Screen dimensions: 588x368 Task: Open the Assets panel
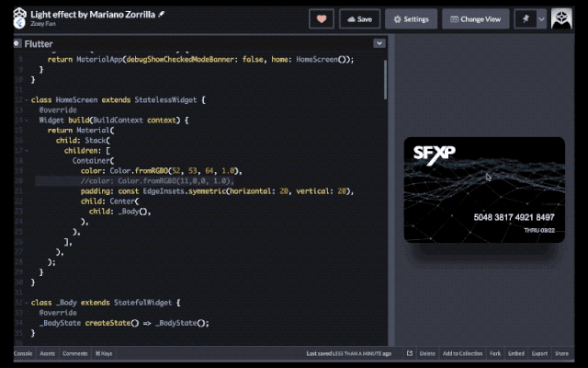coord(48,353)
